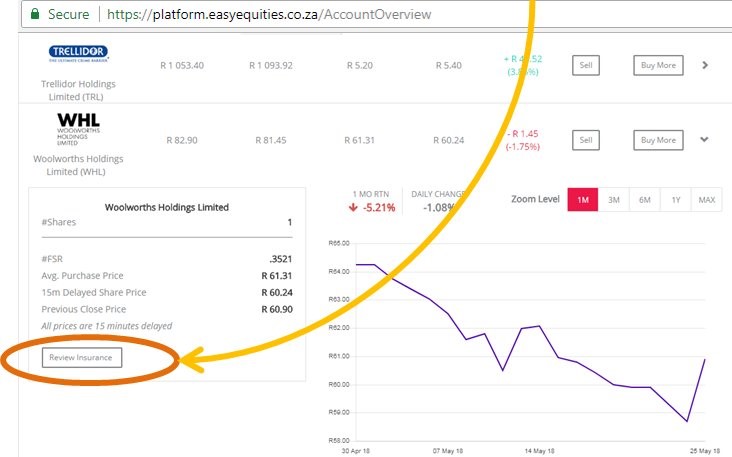Sell Trellidor Holdings shares
This screenshot has width=732, height=457.
coord(587,65)
